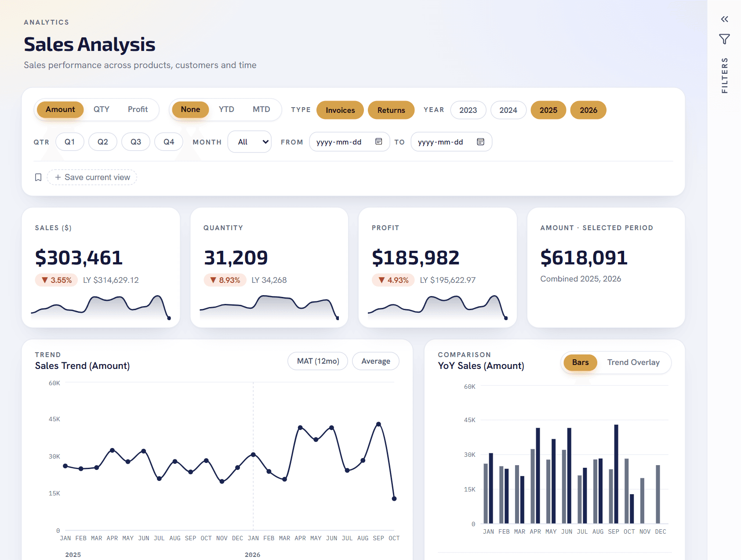The width and height of the screenshot is (741, 560).
Task: Click the Profit $185,982 value
Action: (x=415, y=257)
